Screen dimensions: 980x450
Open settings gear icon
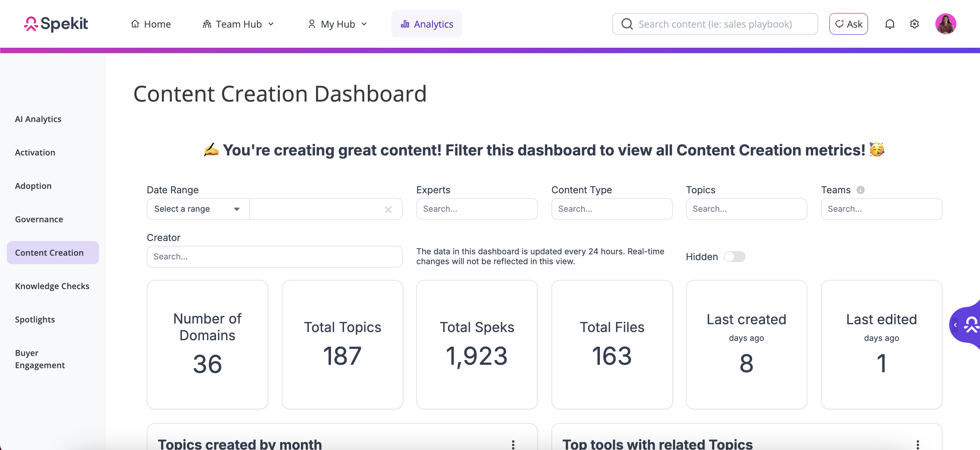coord(914,24)
